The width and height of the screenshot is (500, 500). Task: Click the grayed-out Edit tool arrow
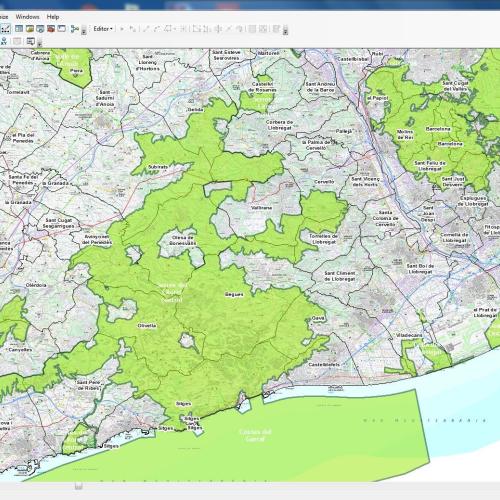pos(122,29)
